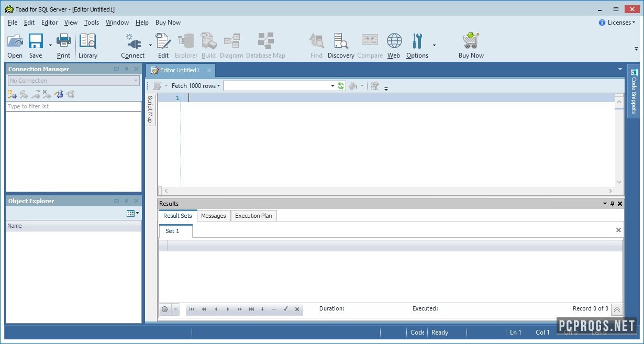Open the Tools menu
This screenshot has height=344, width=644.
click(x=92, y=23)
